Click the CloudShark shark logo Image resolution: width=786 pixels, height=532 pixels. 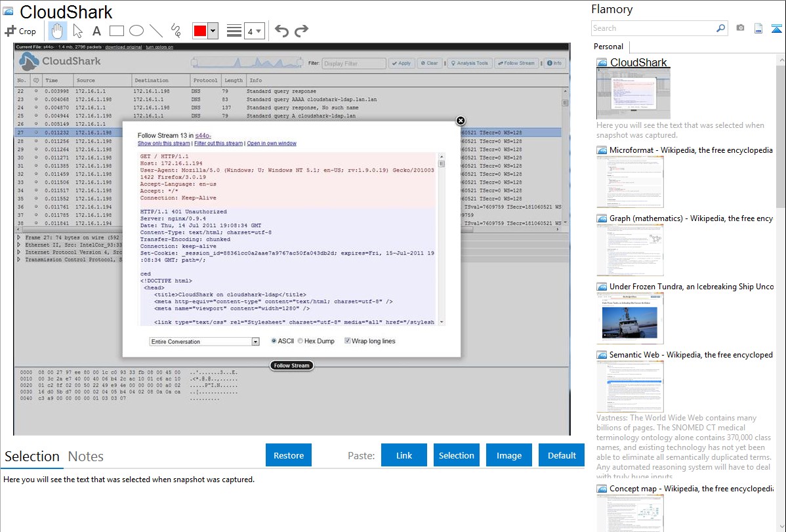(x=29, y=62)
